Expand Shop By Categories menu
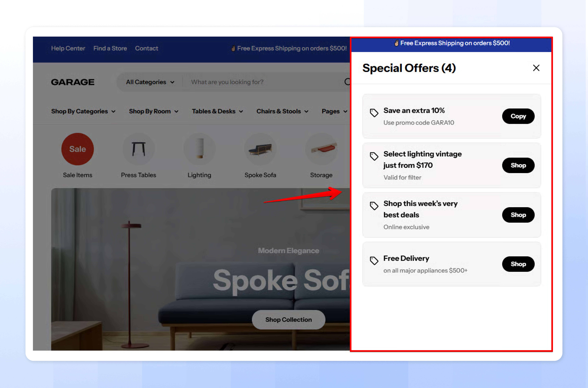 tap(83, 111)
